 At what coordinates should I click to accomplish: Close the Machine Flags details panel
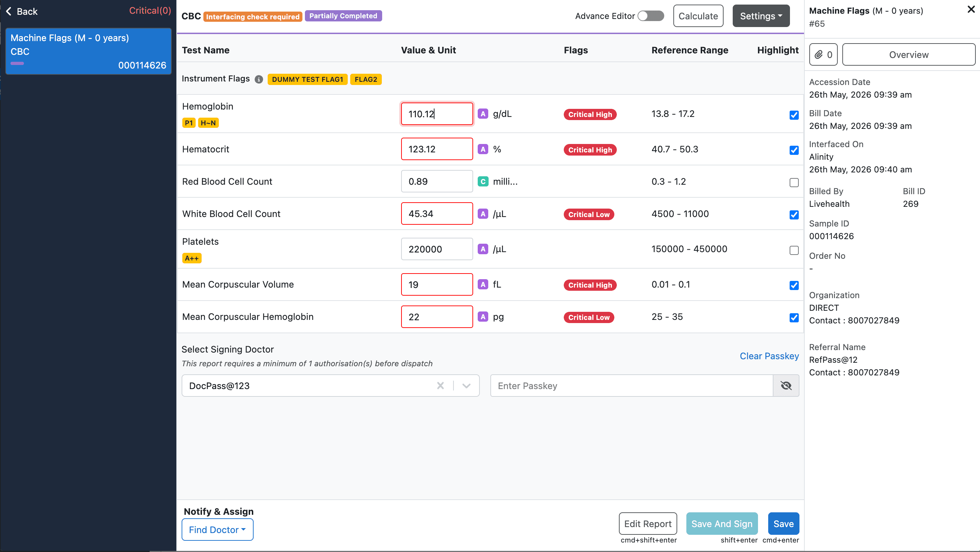point(971,9)
